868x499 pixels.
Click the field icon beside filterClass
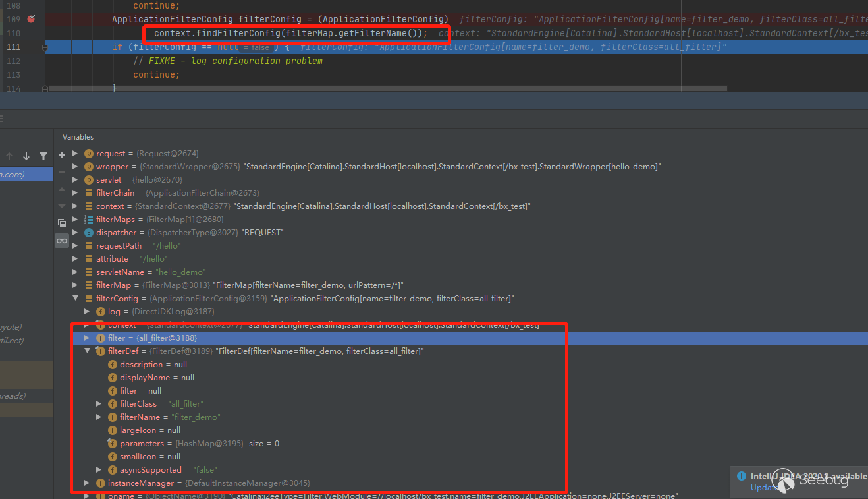point(113,404)
